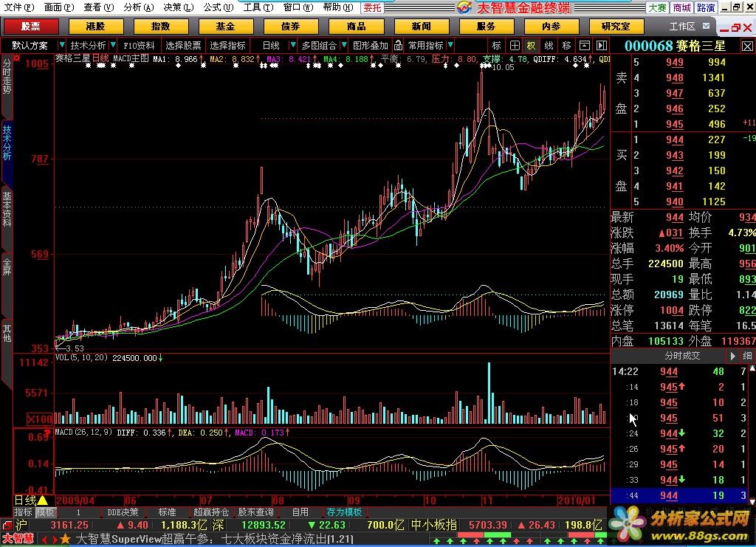Click the window layout box icon

point(585,45)
